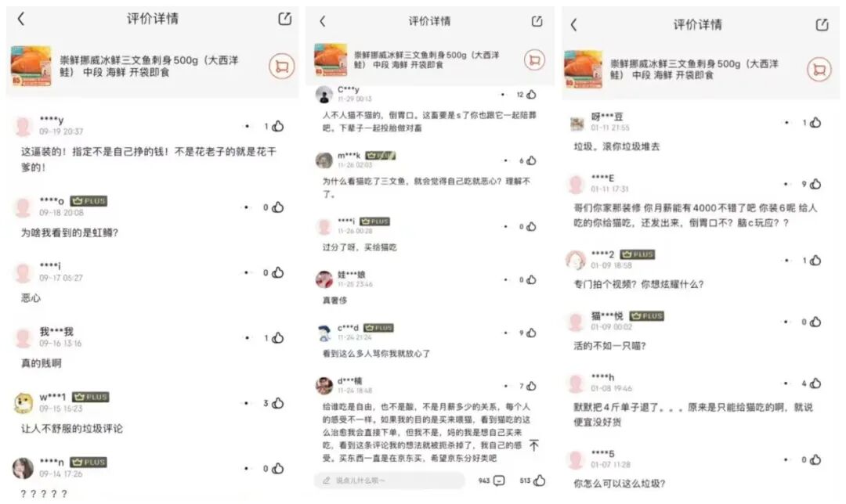The image size is (846, 504).
Task: Open the share icon in the right panel header
Action: [822, 25]
